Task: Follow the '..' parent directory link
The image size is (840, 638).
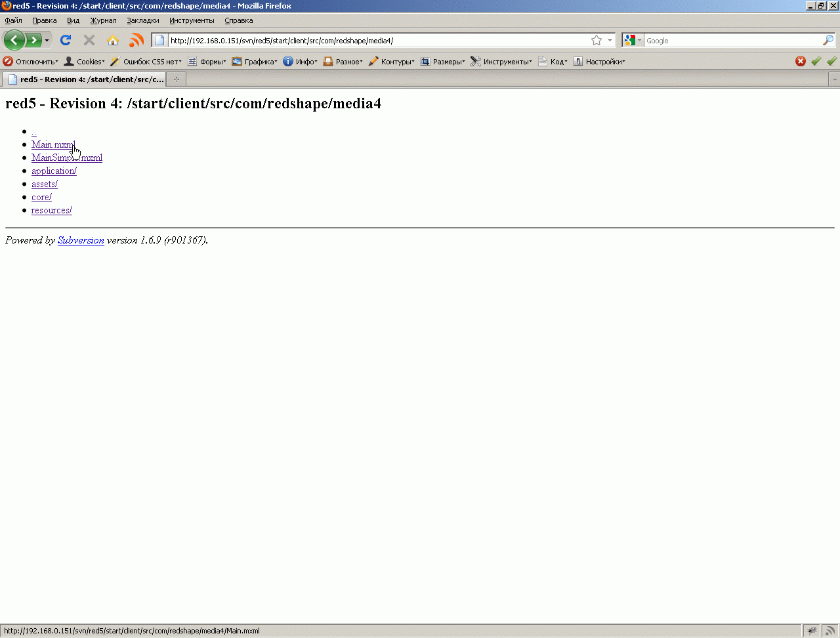Action: click(34, 132)
